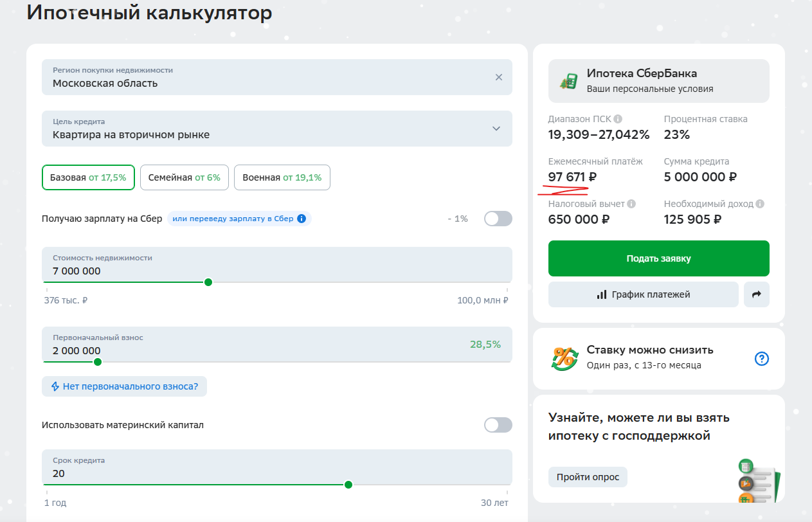Open the info icon next to Необходимый доход
This screenshot has height=522, width=812.
[760, 204]
